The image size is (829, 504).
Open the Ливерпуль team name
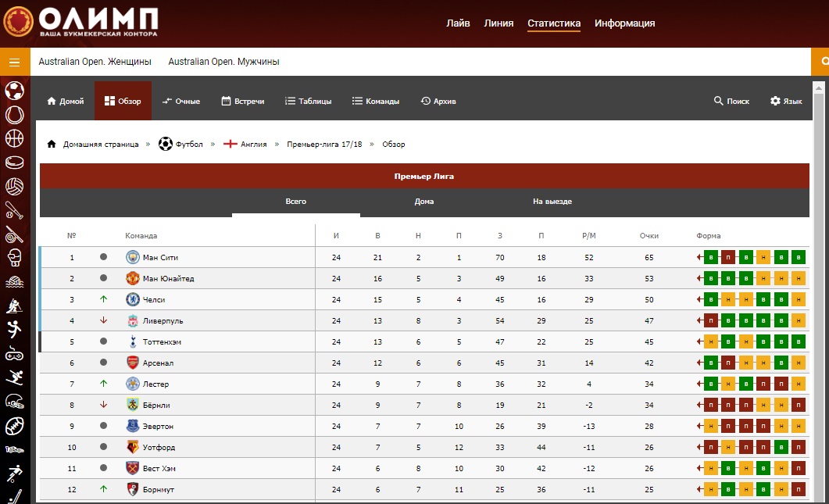pyautogui.click(x=163, y=321)
